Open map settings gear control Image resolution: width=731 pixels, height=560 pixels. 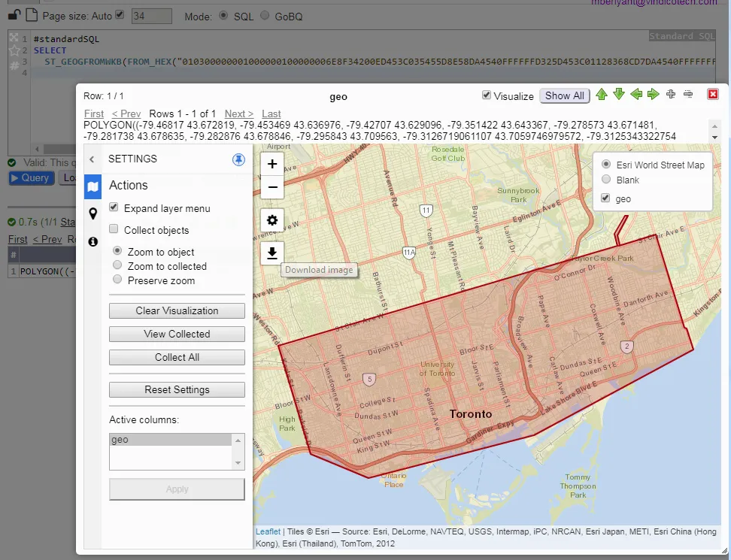pyautogui.click(x=272, y=220)
